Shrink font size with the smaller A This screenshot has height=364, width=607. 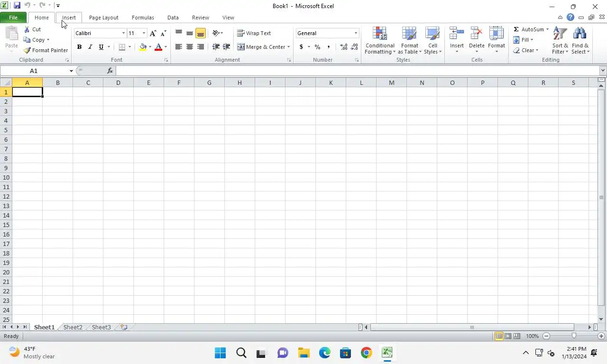[x=163, y=33]
